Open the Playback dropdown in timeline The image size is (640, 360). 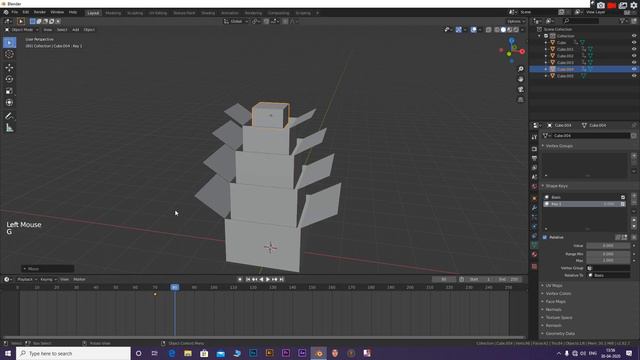27,280
